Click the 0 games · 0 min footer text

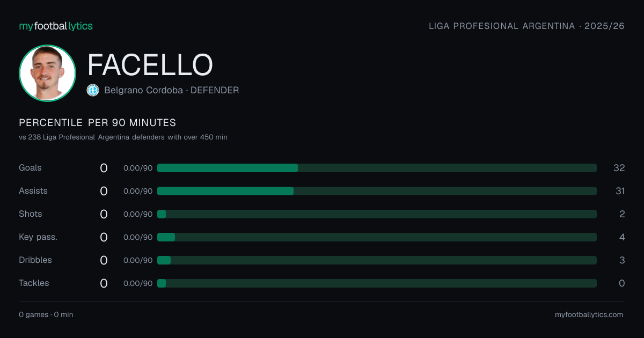pyautogui.click(x=46, y=315)
